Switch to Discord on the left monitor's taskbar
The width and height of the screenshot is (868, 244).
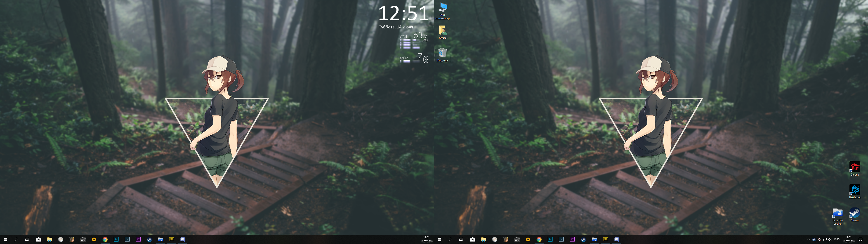coord(183,240)
